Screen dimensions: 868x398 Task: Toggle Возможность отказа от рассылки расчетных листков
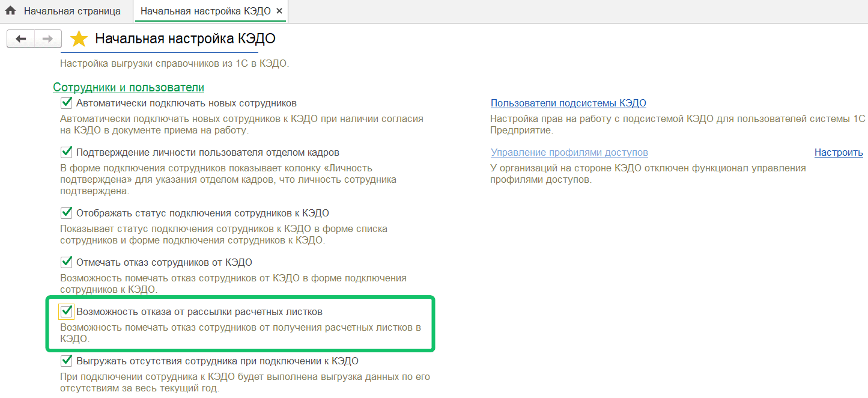point(67,311)
